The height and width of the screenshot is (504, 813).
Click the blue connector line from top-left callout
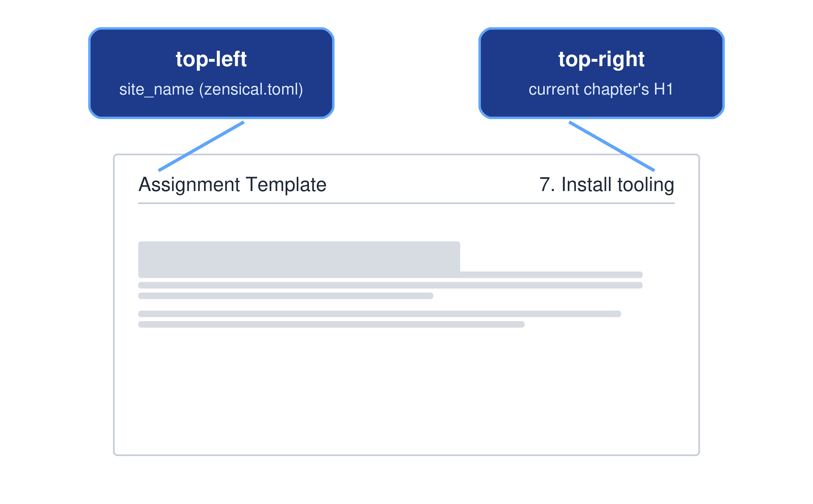click(201, 146)
